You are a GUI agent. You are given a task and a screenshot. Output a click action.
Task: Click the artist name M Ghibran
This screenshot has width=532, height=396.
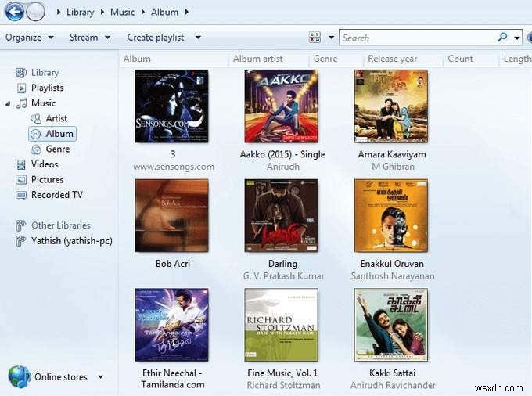click(x=393, y=167)
